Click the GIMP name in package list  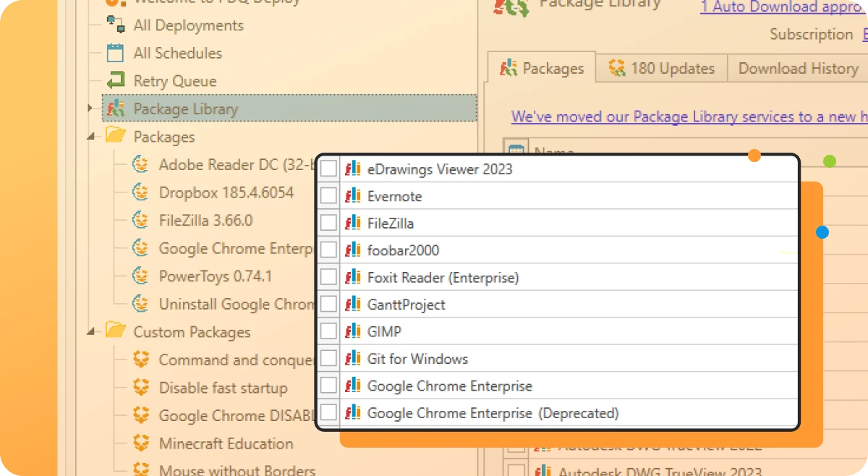(x=384, y=331)
